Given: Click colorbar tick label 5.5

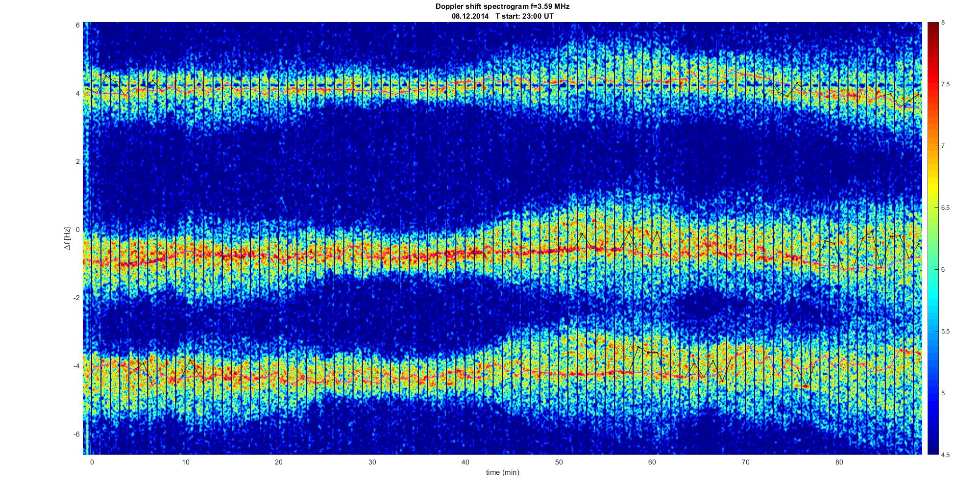Looking at the screenshot, I should click(945, 332).
